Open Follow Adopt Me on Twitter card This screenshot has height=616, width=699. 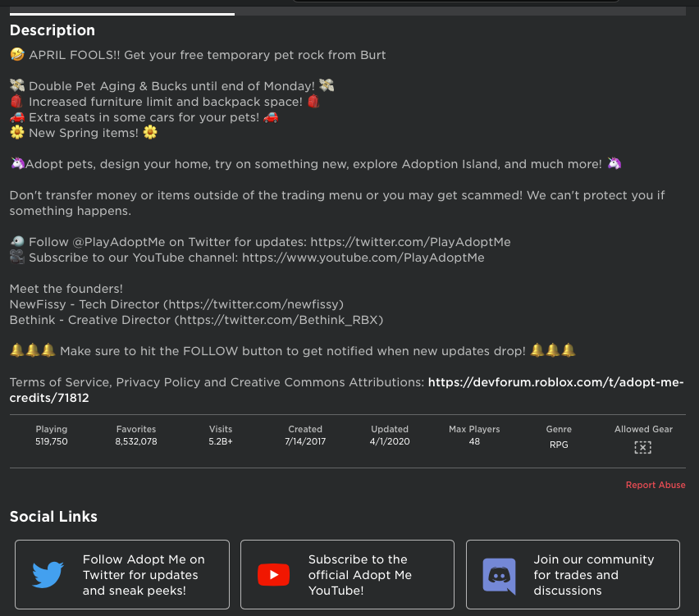click(122, 574)
